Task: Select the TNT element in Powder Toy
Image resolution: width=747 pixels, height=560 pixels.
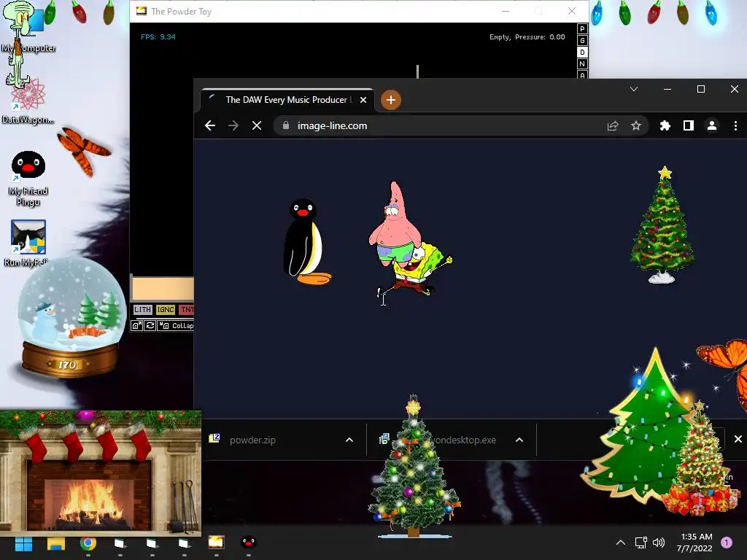Action: click(187, 309)
